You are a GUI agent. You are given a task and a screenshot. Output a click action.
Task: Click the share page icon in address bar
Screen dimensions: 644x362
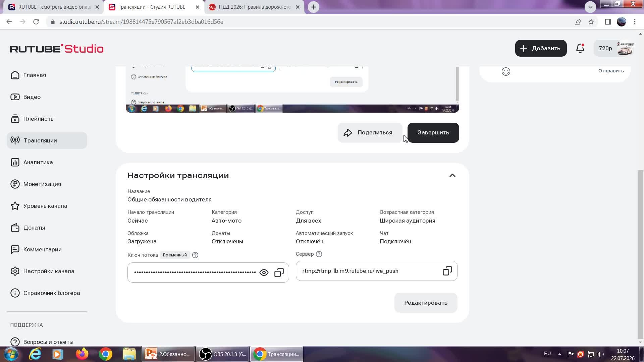(578, 22)
